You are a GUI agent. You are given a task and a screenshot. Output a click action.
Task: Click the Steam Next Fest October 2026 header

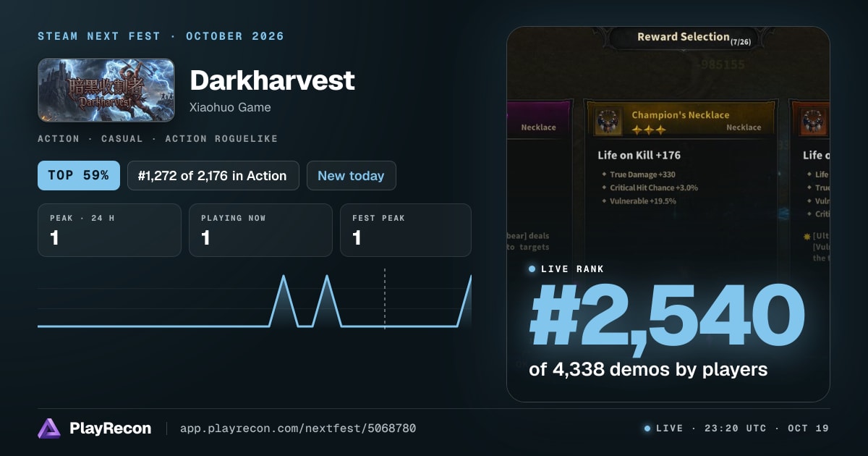click(161, 36)
